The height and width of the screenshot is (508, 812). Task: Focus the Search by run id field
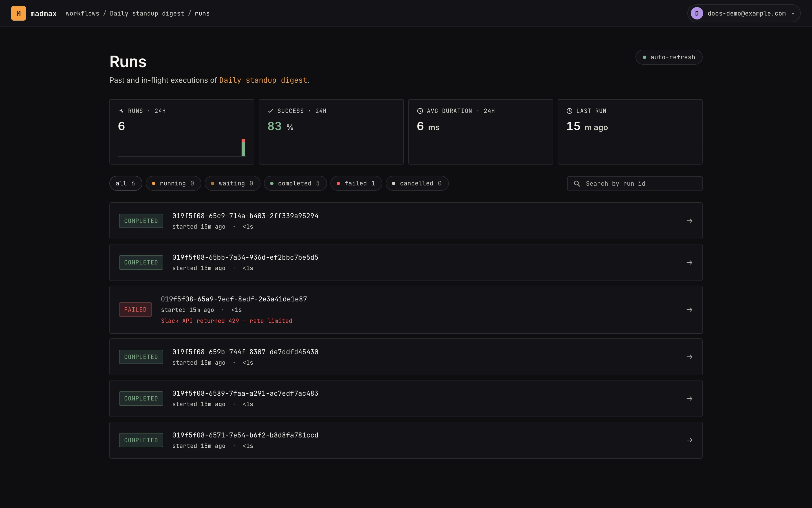click(634, 183)
